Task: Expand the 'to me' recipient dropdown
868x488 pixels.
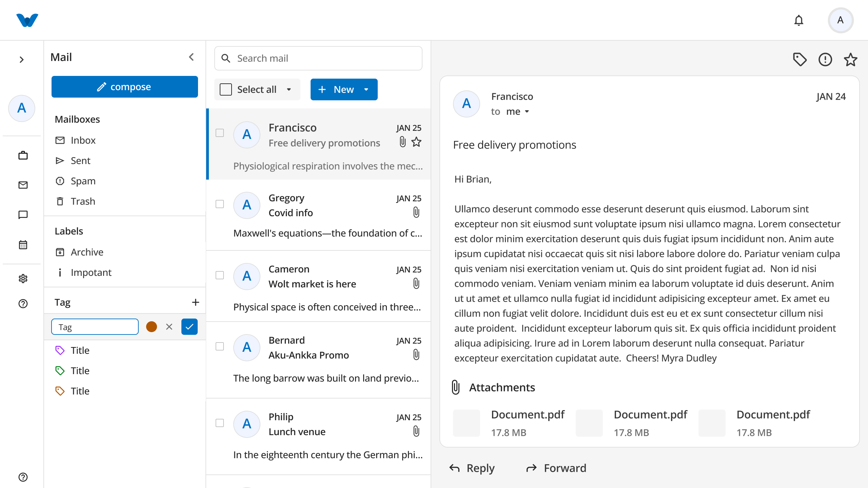Action: tap(527, 111)
